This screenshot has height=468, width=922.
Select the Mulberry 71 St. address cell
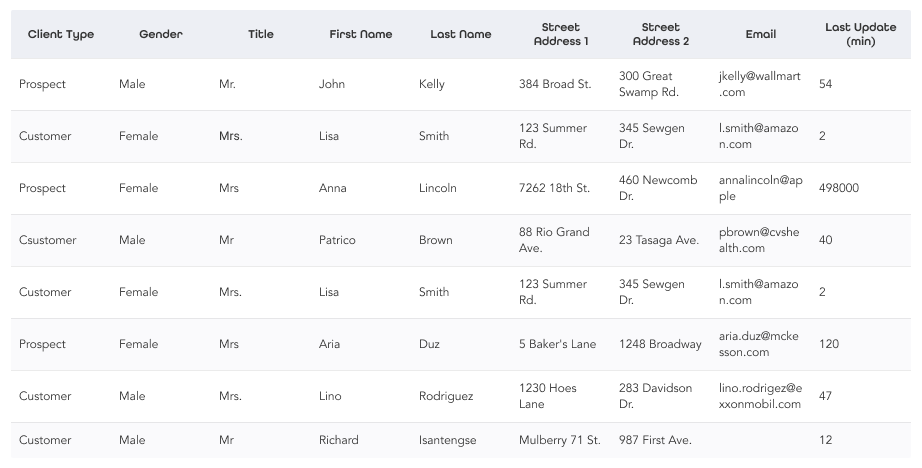(x=559, y=440)
